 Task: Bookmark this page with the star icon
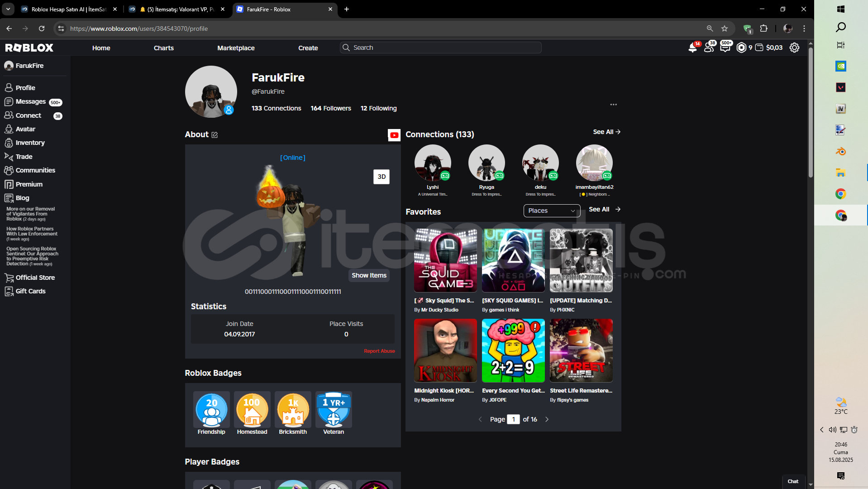point(725,29)
